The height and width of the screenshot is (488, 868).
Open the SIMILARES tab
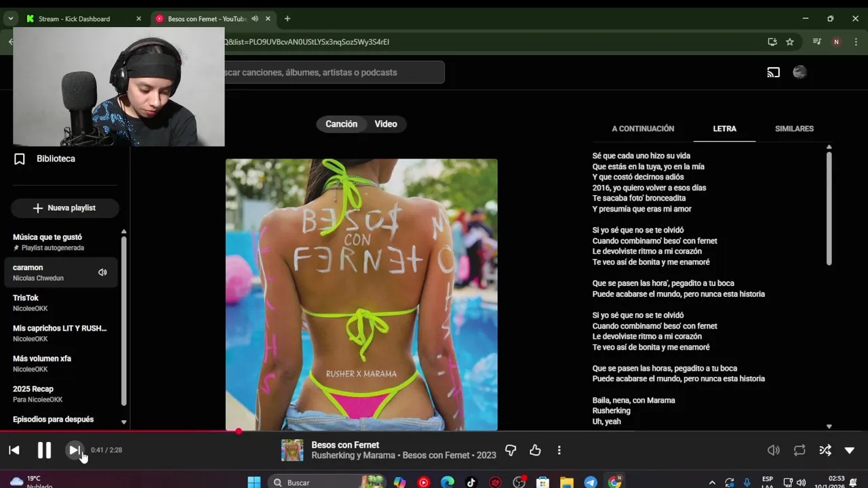point(794,129)
